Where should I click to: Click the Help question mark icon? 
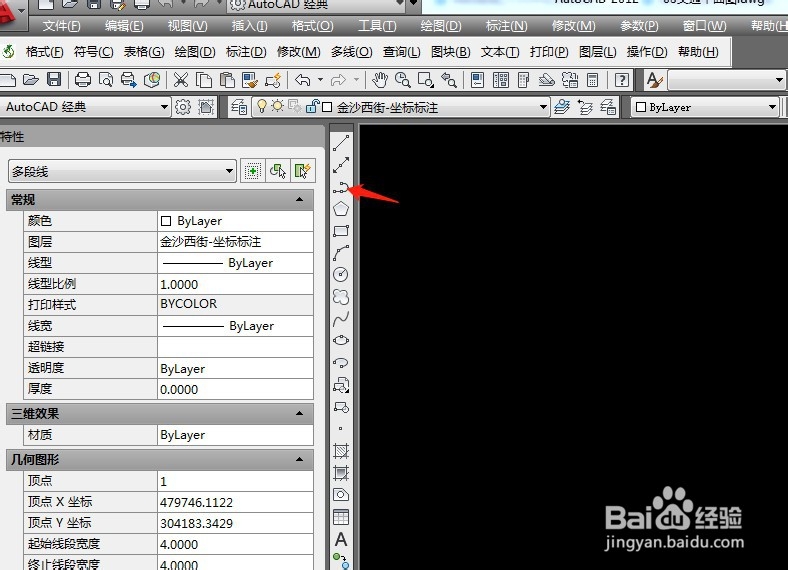(622, 80)
